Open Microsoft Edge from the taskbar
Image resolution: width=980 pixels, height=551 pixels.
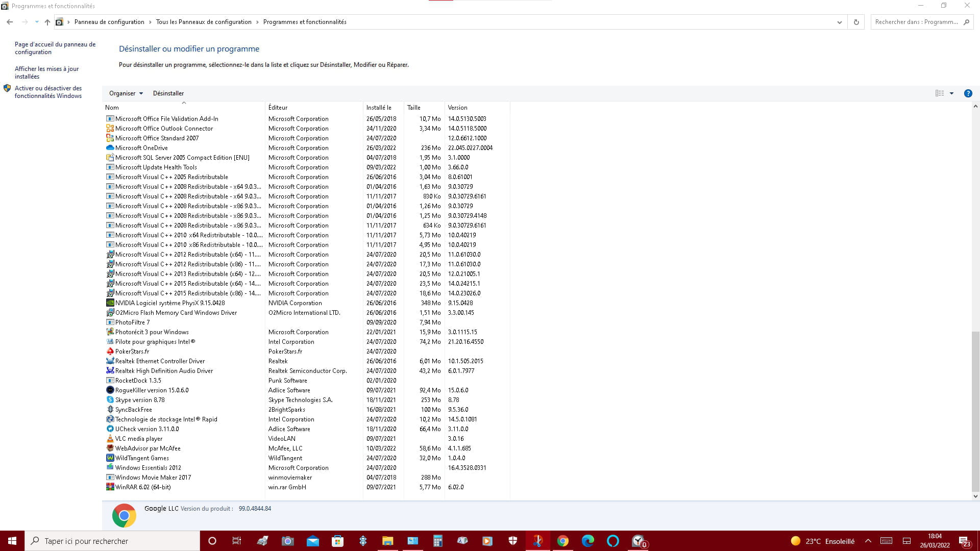[588, 541]
